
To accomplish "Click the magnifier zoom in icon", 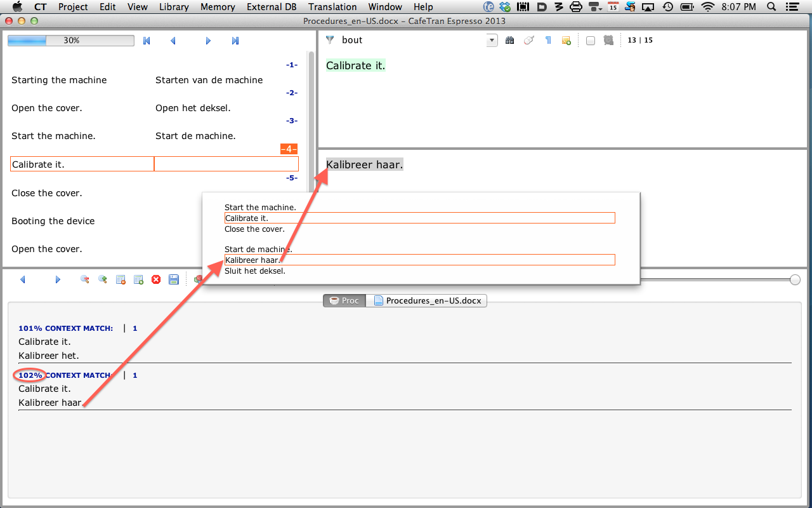I will (102, 279).
